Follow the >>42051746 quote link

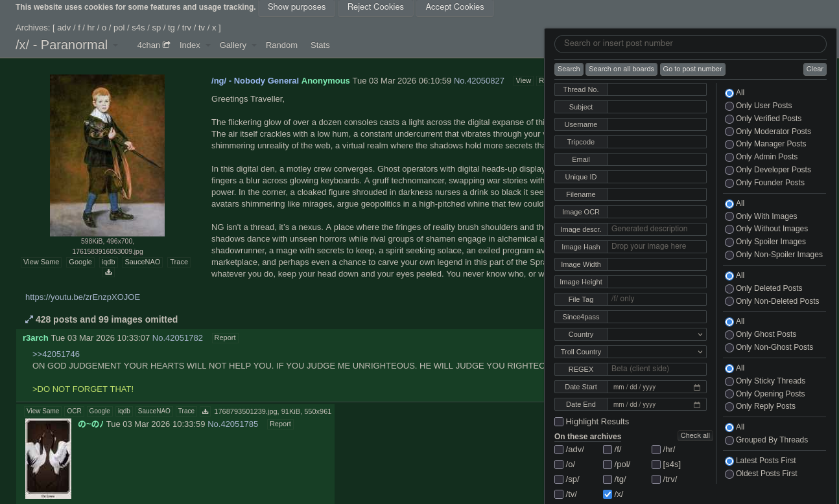(x=56, y=354)
